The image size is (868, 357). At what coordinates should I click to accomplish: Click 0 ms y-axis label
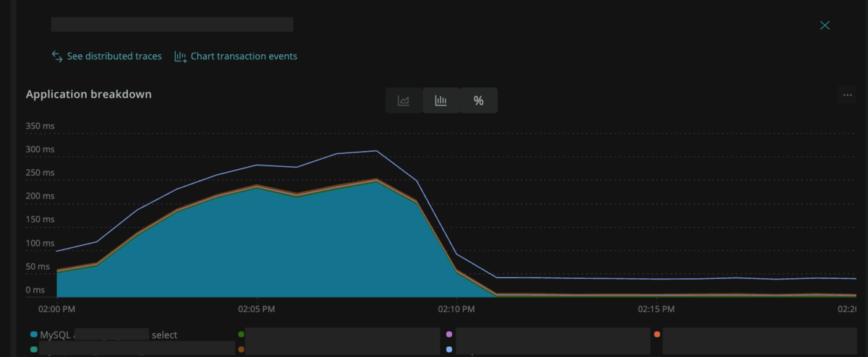point(35,290)
